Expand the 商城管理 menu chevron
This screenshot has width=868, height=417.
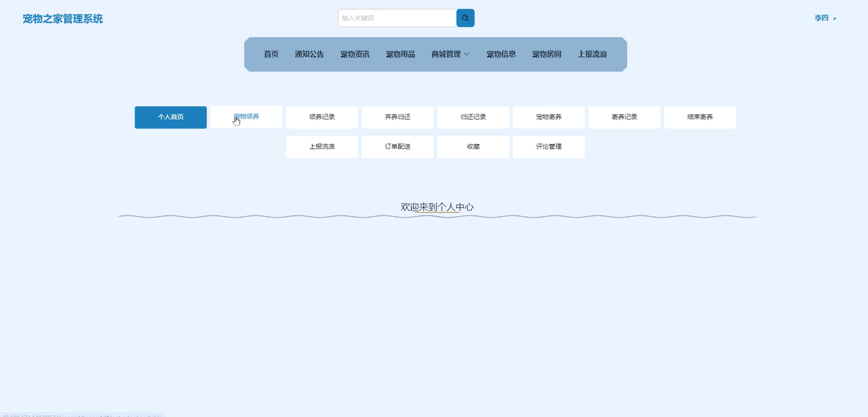tap(467, 54)
